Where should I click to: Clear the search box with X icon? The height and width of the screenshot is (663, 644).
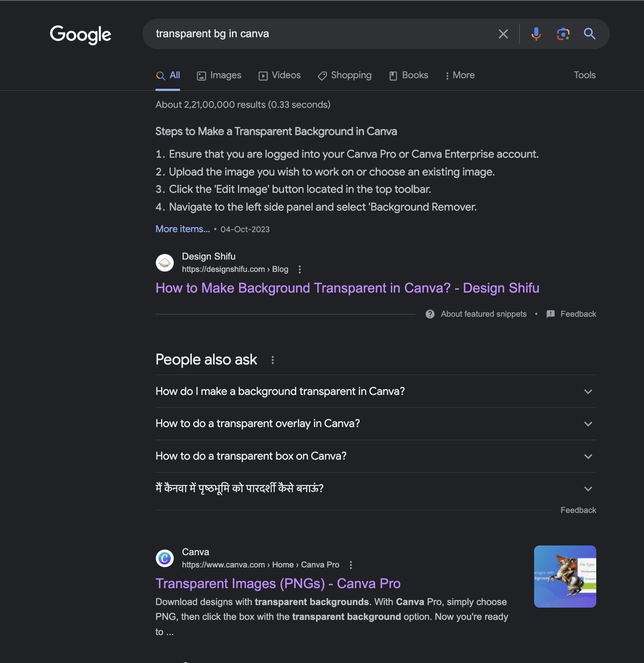click(x=503, y=34)
